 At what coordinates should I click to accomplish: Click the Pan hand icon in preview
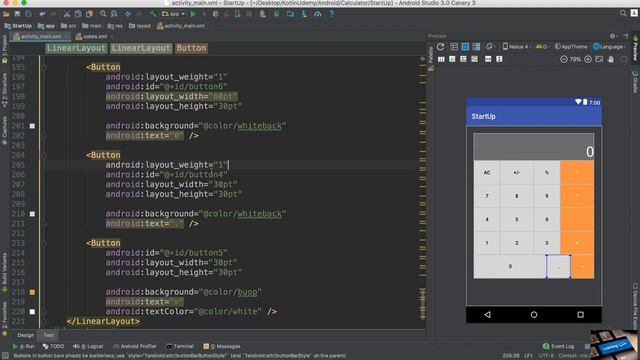coord(611,59)
